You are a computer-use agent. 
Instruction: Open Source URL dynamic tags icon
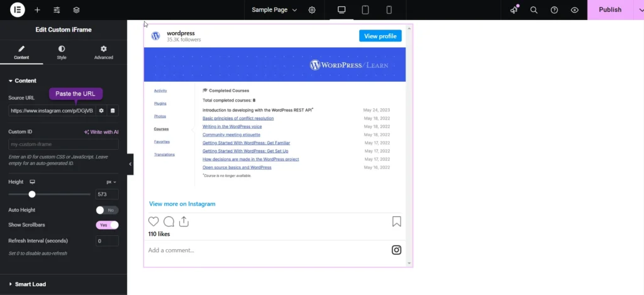click(x=113, y=111)
